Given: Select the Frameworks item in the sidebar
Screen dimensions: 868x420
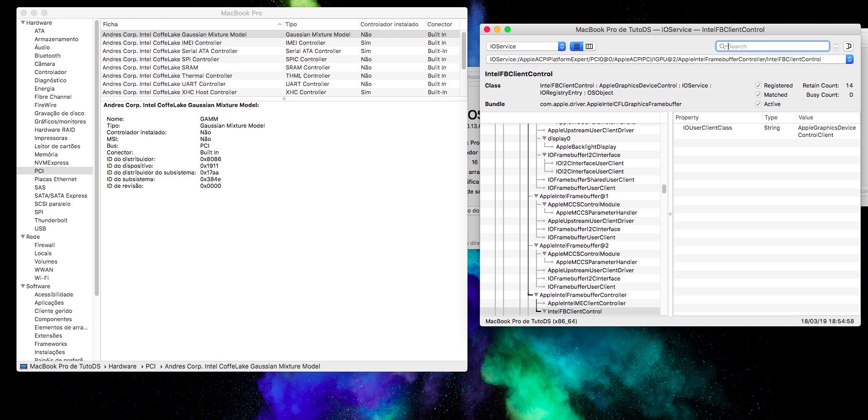Looking at the screenshot, I should (x=50, y=344).
